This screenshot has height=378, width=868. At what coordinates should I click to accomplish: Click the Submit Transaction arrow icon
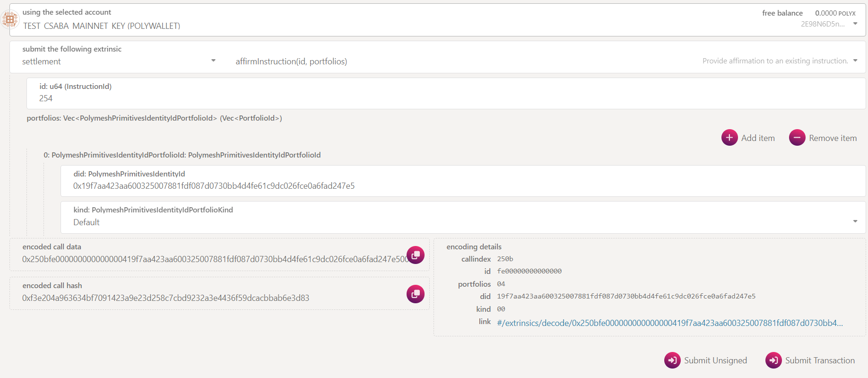point(773,360)
